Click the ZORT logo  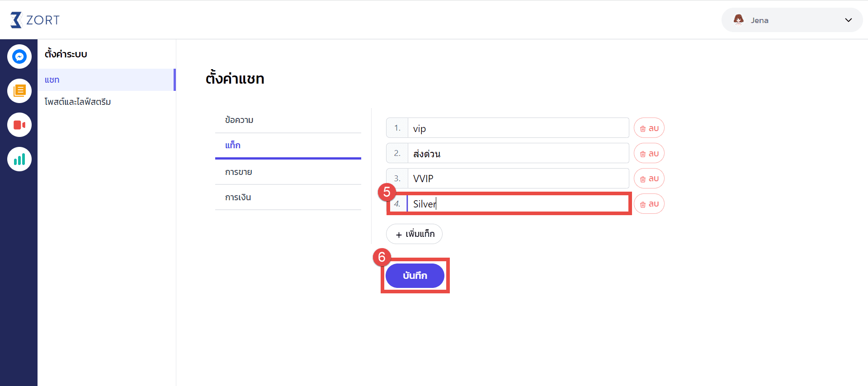click(x=35, y=20)
